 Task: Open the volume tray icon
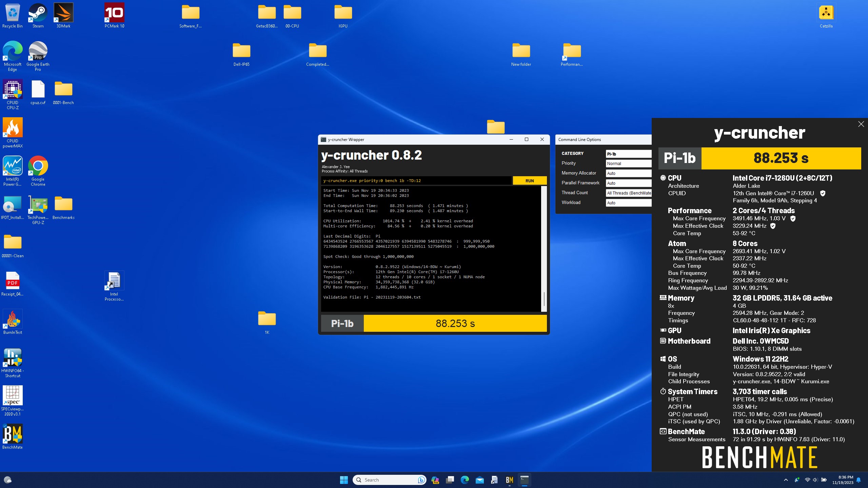click(815, 480)
